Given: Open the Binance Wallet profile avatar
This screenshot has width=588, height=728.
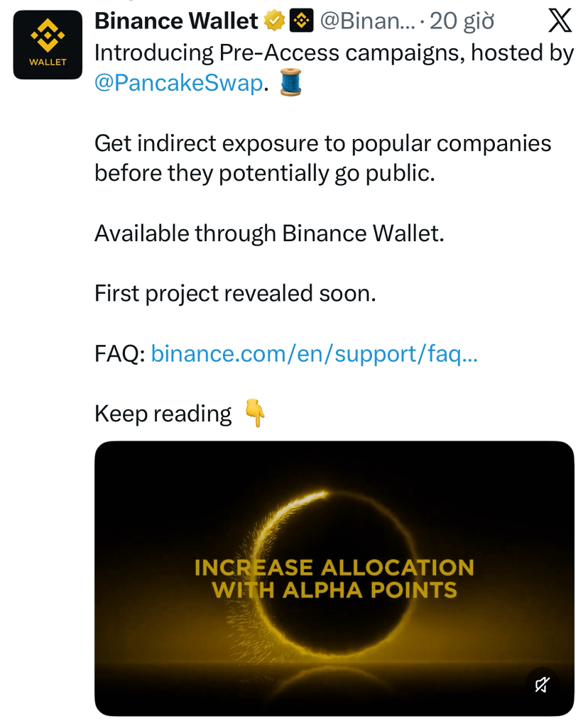Looking at the screenshot, I should pos(48,45).
